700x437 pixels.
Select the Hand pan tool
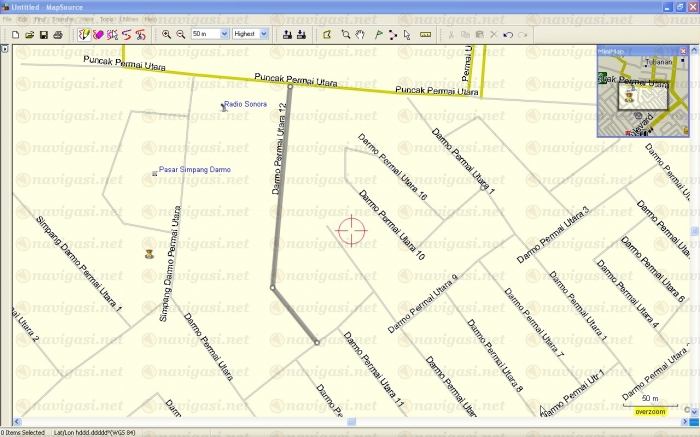click(x=360, y=34)
